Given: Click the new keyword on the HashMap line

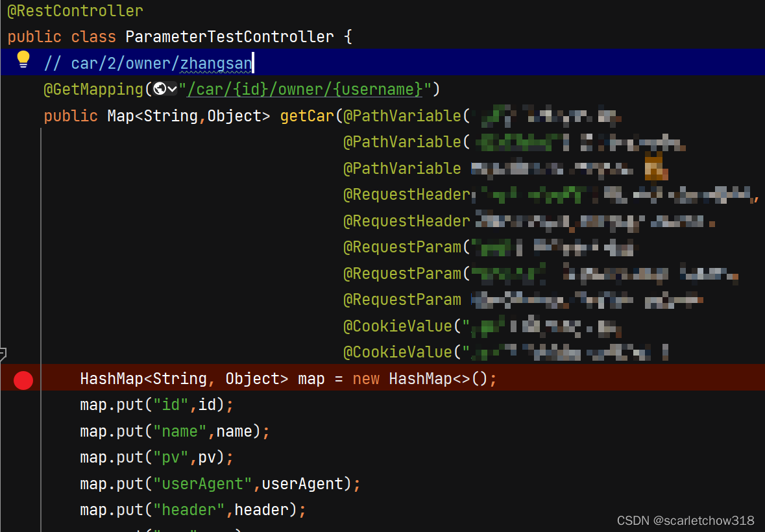Looking at the screenshot, I should (x=365, y=378).
